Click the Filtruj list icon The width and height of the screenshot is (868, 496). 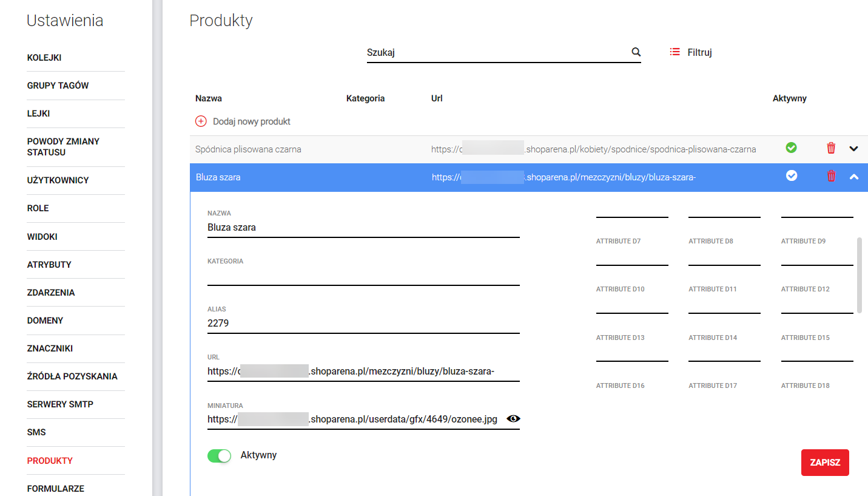(x=675, y=52)
